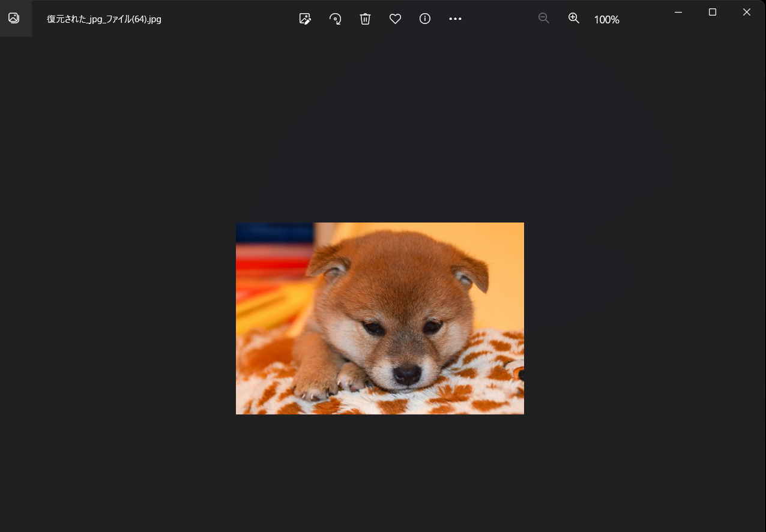Minimize the Photos window
Screen dimensions: 766x532
point(678,12)
